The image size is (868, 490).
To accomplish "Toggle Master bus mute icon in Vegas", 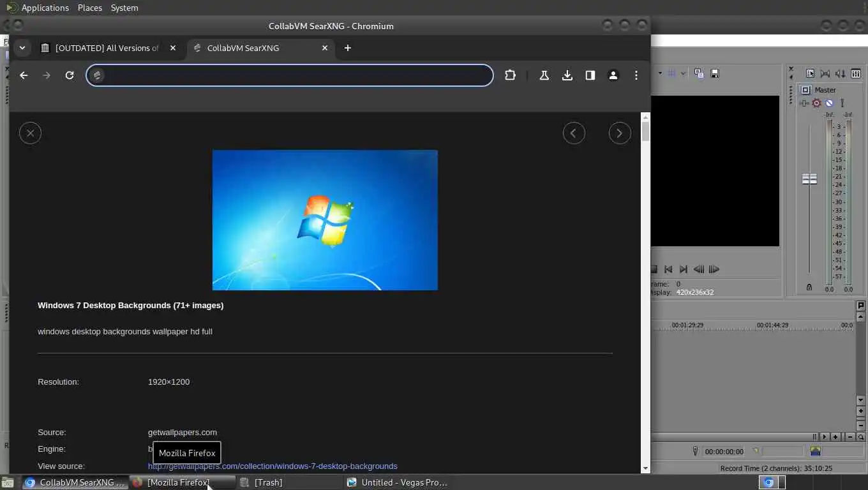I will (829, 103).
